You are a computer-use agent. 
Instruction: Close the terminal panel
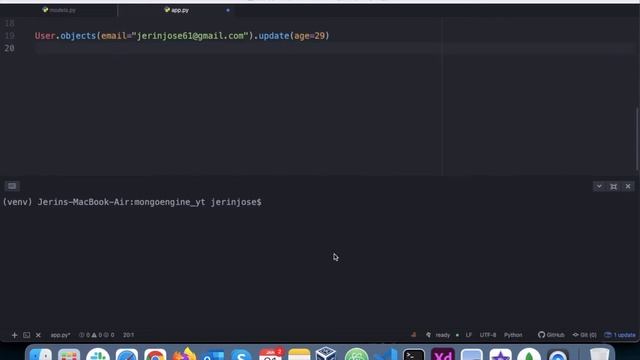(x=628, y=186)
